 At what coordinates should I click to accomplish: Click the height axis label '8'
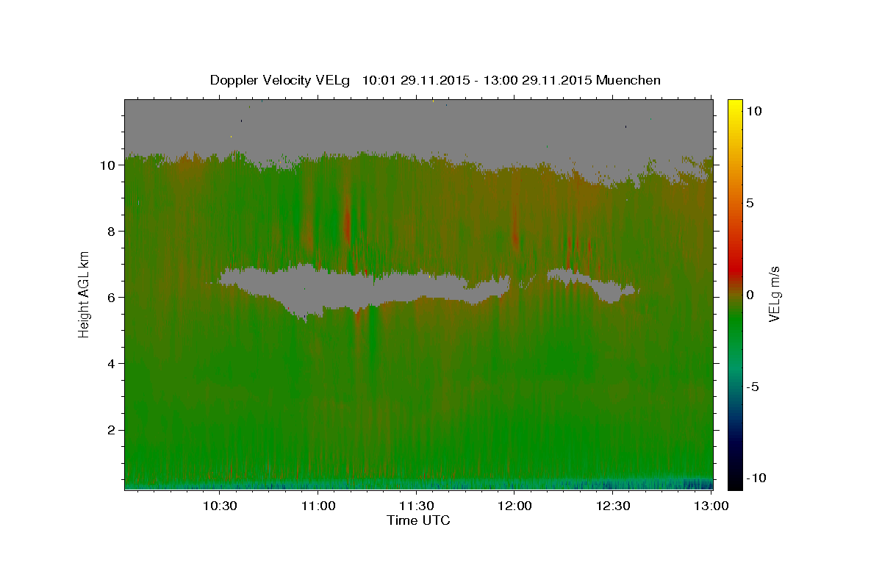tap(112, 232)
